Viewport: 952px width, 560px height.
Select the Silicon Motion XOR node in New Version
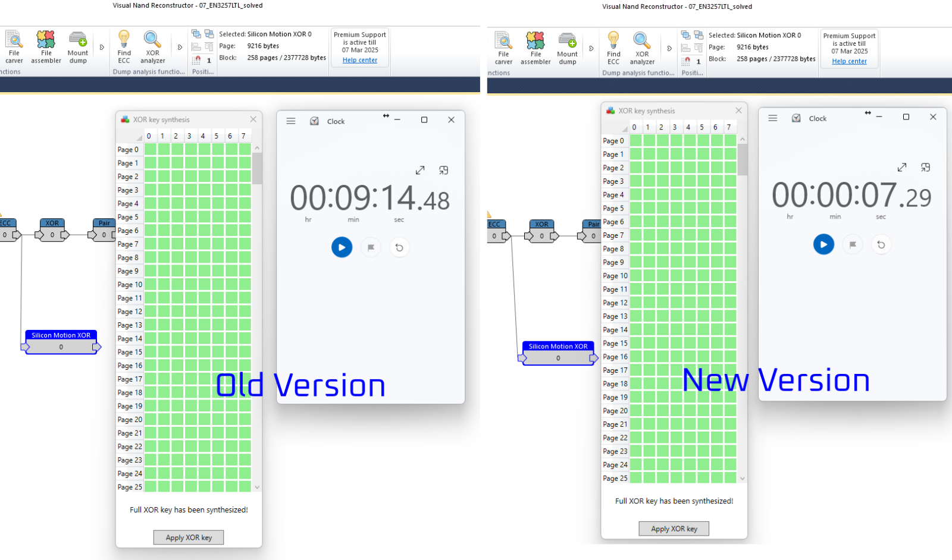(558, 353)
